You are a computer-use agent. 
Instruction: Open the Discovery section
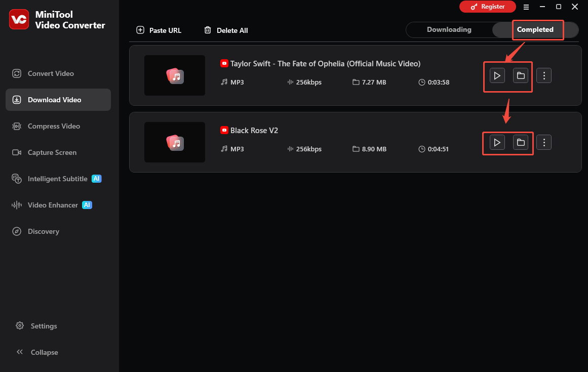(58, 231)
